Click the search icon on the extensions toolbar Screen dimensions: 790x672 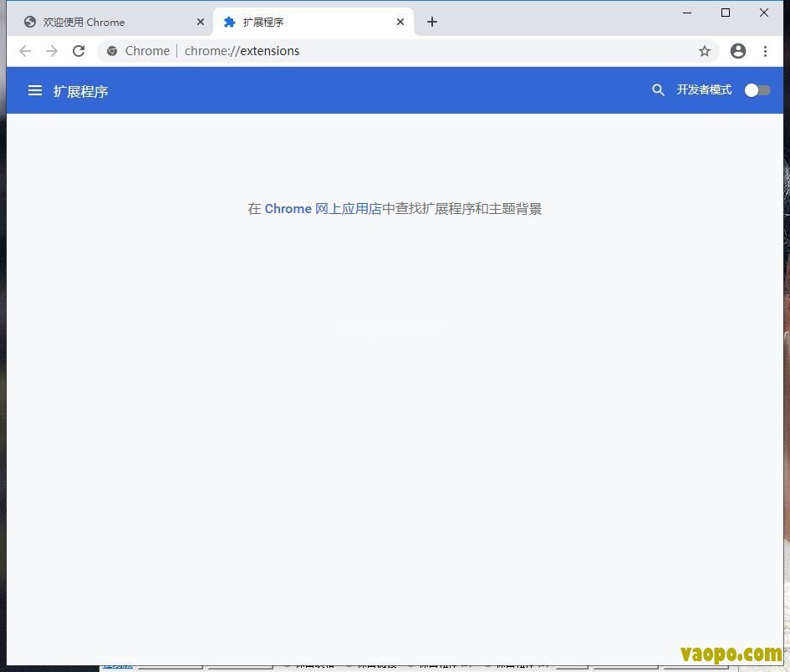pos(658,89)
